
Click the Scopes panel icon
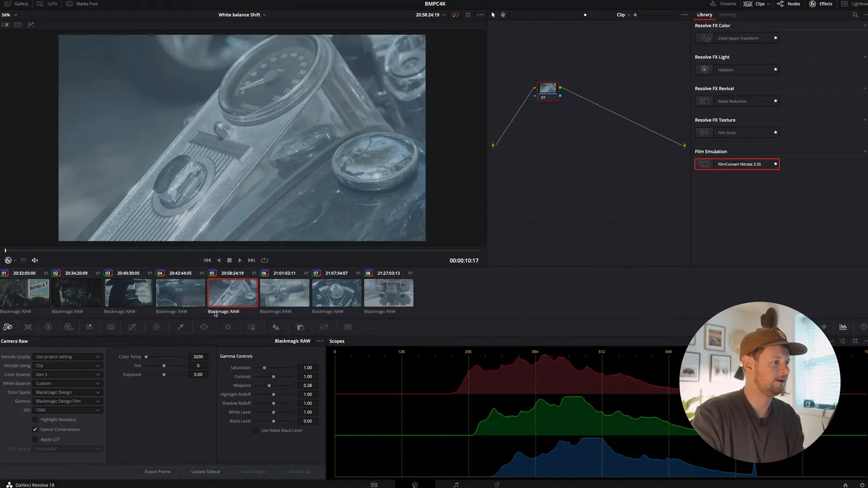(843, 327)
